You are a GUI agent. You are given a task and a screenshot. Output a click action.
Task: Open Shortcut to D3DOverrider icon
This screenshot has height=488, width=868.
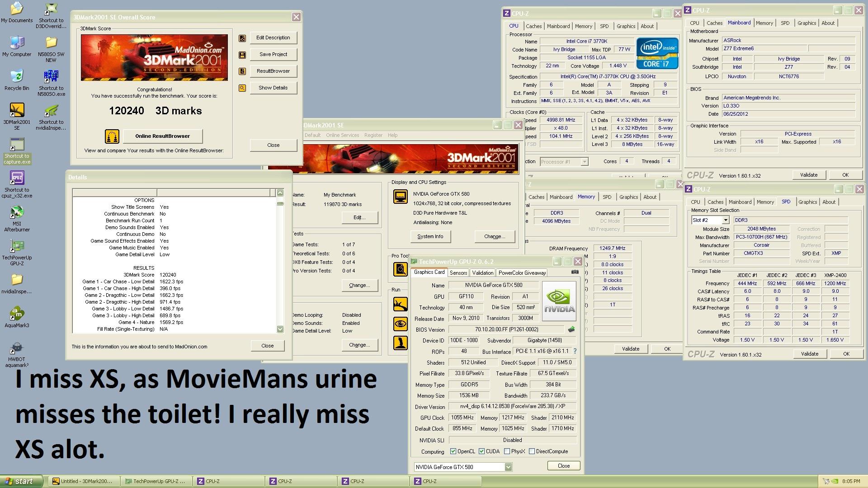pyautogui.click(x=51, y=15)
